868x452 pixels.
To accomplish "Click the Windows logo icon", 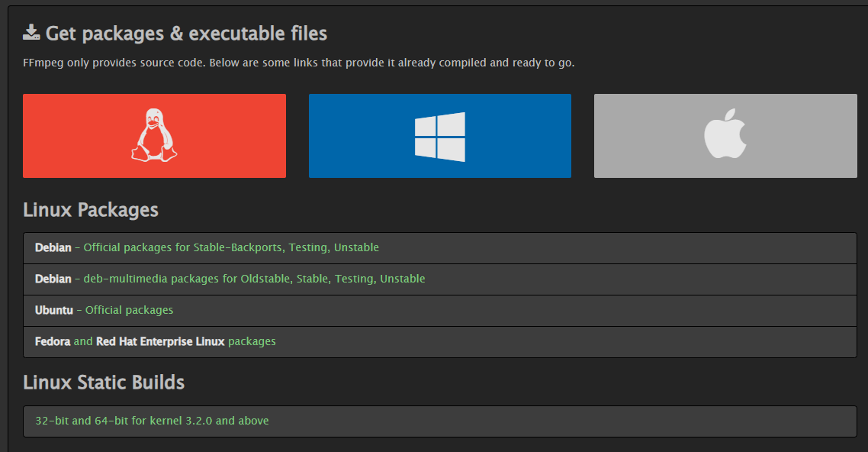I will (x=439, y=137).
